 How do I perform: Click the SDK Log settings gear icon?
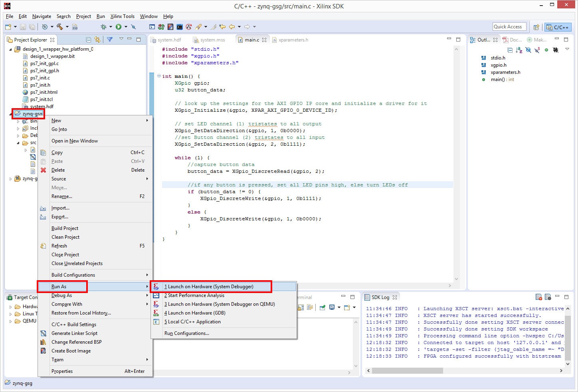[548, 297]
